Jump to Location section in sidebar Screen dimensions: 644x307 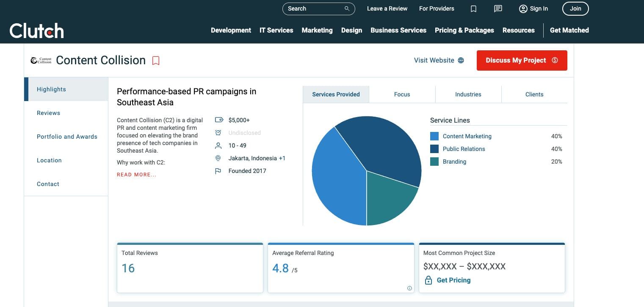point(66,160)
